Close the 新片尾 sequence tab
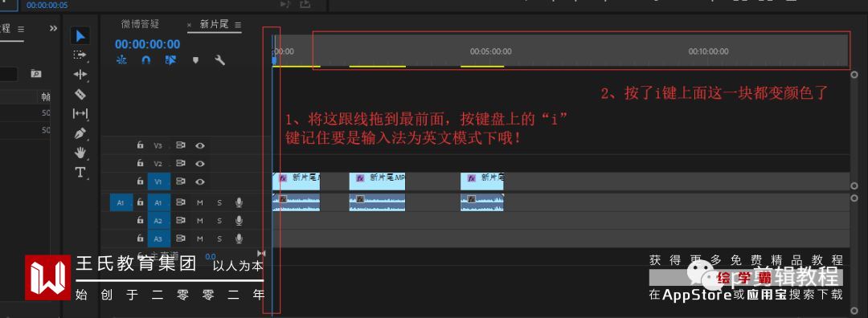 click(189, 26)
